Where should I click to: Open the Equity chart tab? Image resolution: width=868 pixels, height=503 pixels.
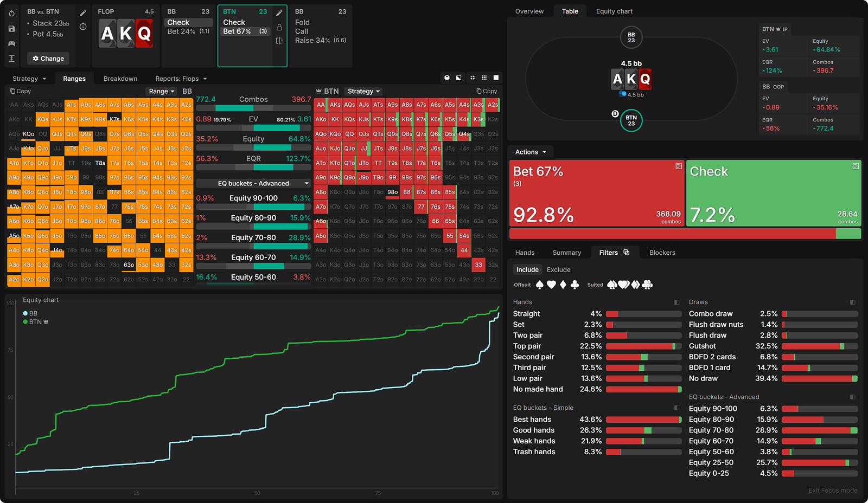pos(614,11)
